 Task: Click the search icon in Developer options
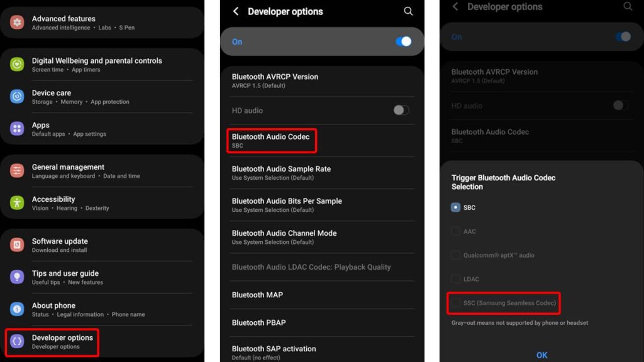pos(408,11)
